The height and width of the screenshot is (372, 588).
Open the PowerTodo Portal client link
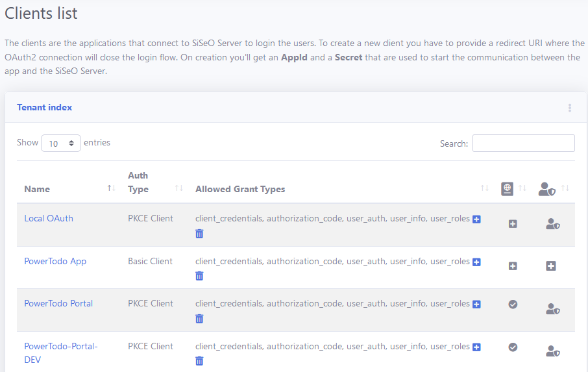click(58, 303)
